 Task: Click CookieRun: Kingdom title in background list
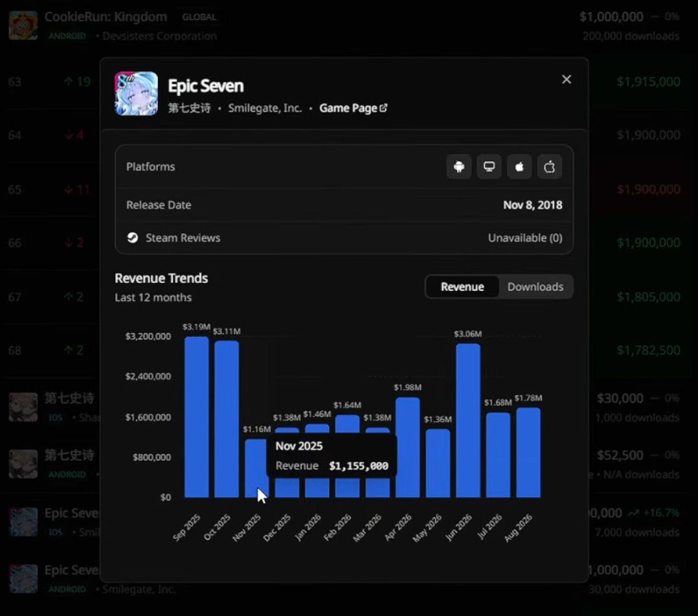106,17
